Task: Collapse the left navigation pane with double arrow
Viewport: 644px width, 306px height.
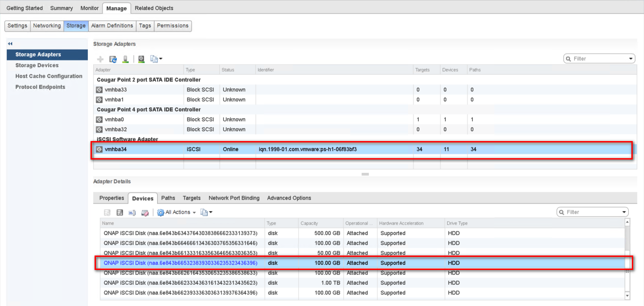Action: [x=10, y=44]
